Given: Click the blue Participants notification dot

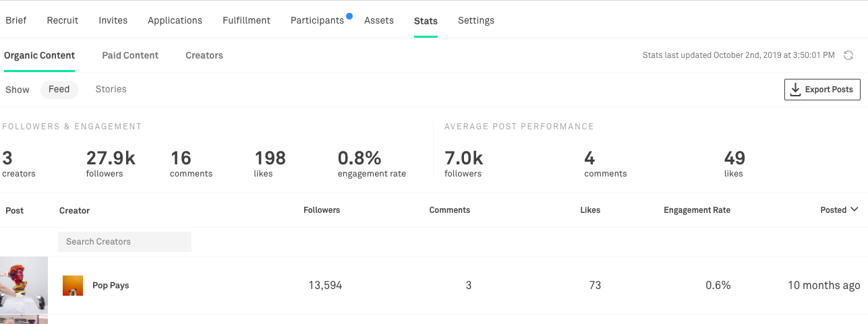Looking at the screenshot, I should pos(349,15).
